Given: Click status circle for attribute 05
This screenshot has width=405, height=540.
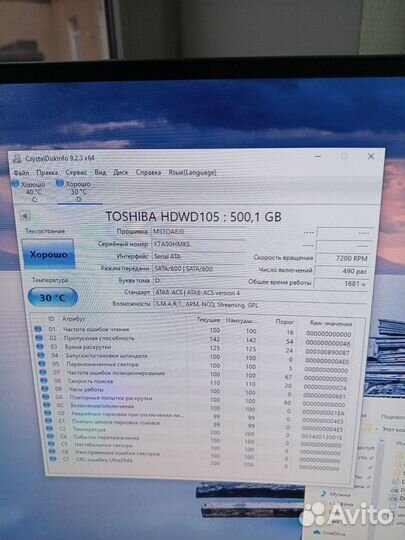Looking at the screenshot, I should point(42,364).
